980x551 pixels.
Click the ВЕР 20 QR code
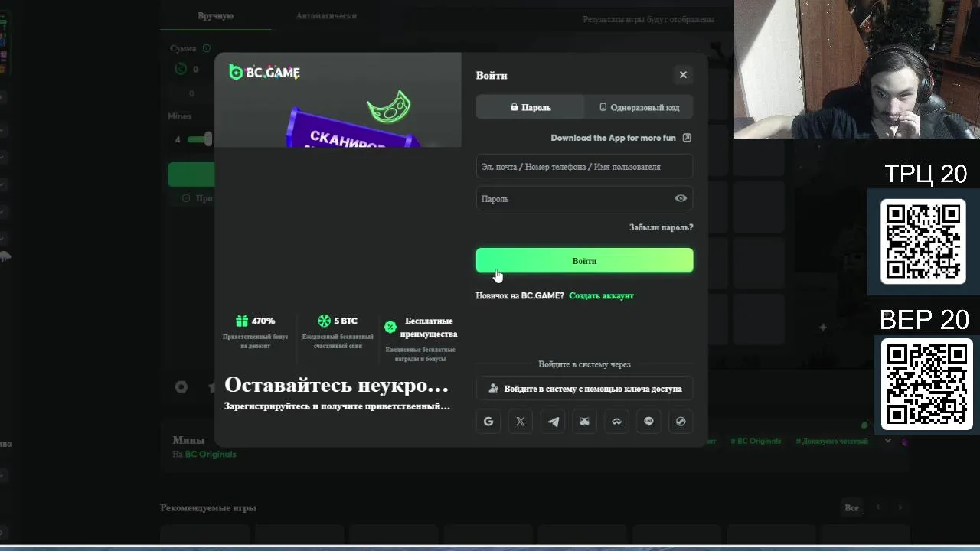tap(926, 384)
